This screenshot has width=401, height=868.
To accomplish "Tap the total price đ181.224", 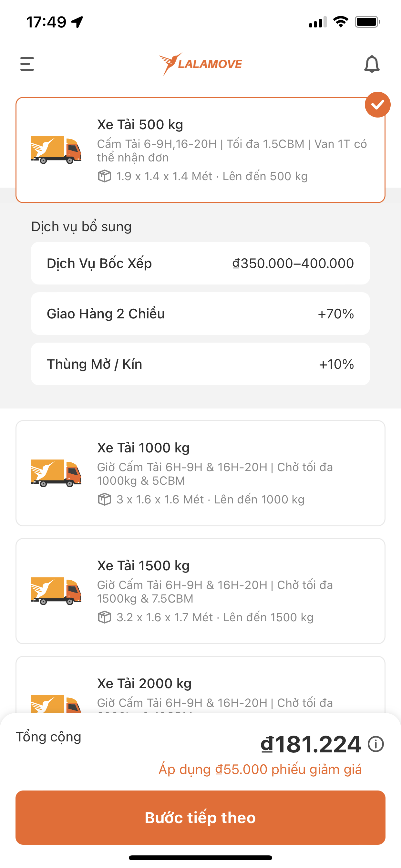I will pyautogui.click(x=311, y=745).
